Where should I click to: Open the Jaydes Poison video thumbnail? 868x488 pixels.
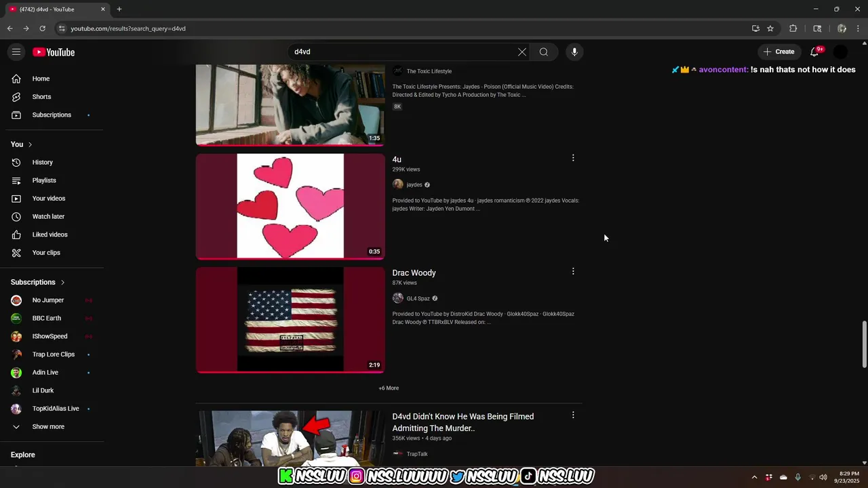pos(290,104)
